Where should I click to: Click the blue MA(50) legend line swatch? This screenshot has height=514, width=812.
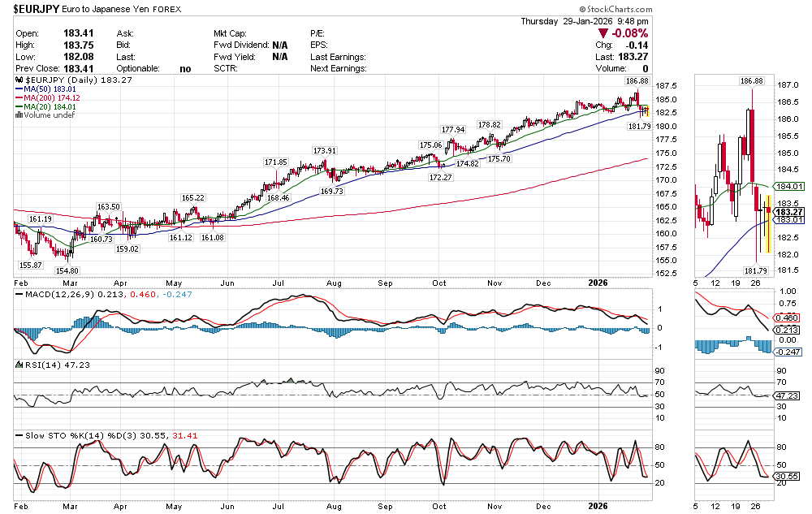click(x=19, y=90)
